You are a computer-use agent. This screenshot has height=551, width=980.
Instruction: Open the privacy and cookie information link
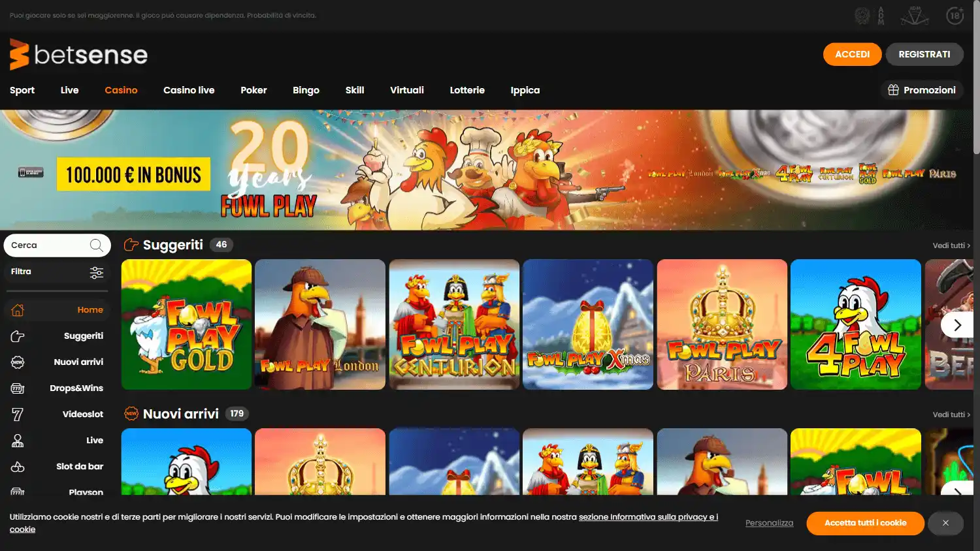[648, 517]
